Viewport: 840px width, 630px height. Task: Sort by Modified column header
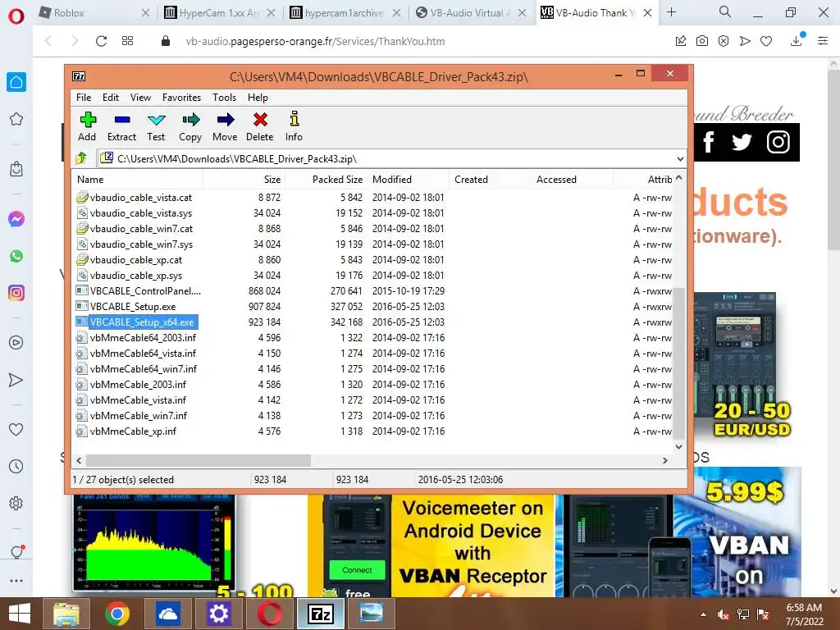pos(409,180)
